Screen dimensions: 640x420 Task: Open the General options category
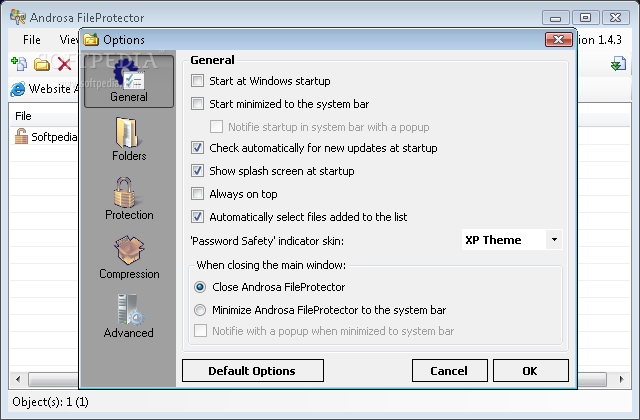coord(129,81)
